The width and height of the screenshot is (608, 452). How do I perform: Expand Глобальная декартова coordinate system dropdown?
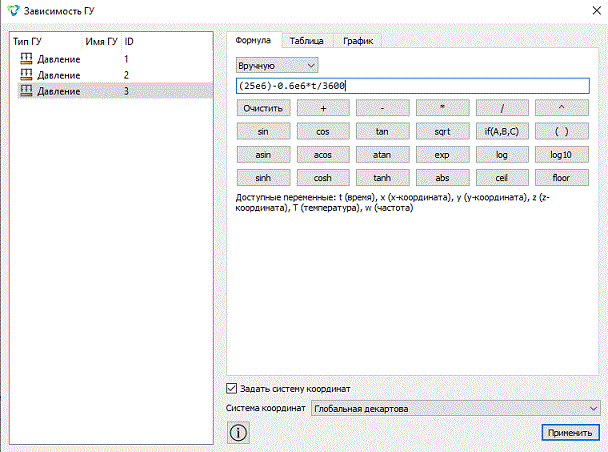click(456, 409)
